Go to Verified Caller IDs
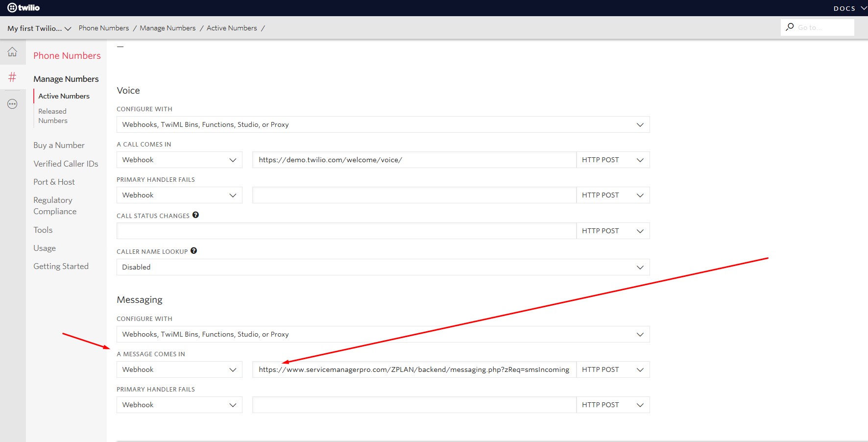 coord(66,164)
